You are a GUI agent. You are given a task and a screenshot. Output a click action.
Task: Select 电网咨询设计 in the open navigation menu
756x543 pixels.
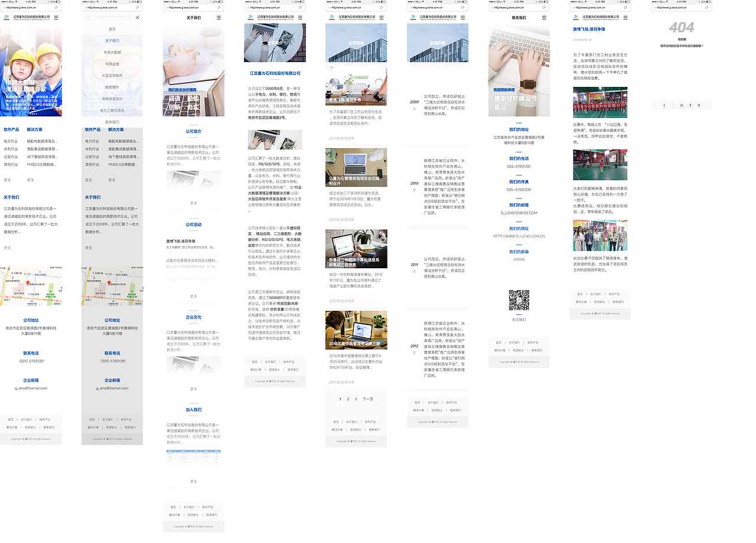[x=112, y=99]
